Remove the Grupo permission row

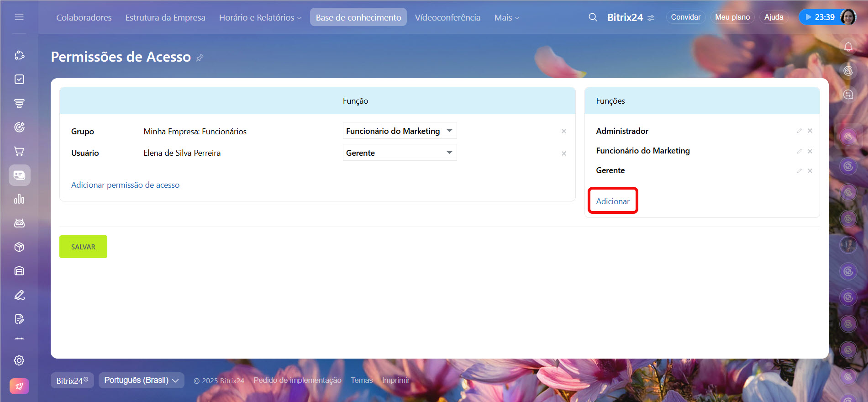pos(564,132)
